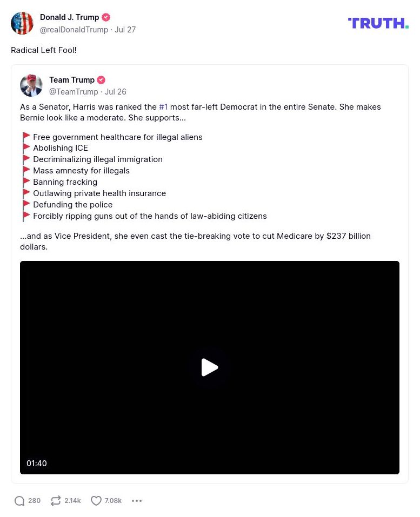Click the ReTruth arrows icon
This screenshot has height=517, width=420.
56,500
